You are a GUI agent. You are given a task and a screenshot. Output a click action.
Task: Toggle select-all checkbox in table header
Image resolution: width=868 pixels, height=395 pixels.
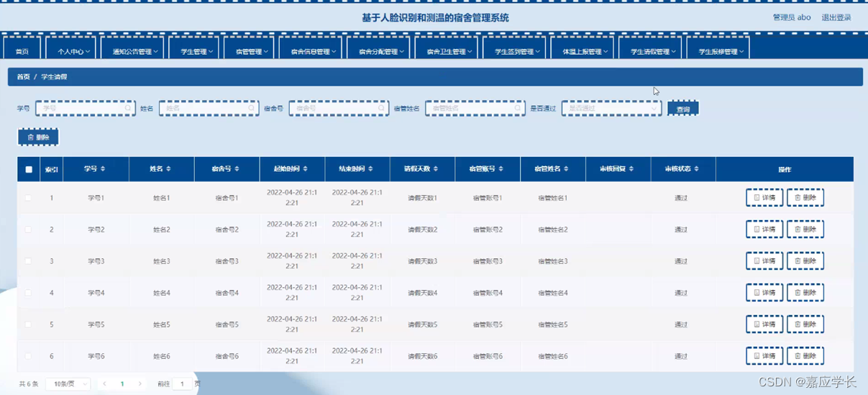click(29, 170)
